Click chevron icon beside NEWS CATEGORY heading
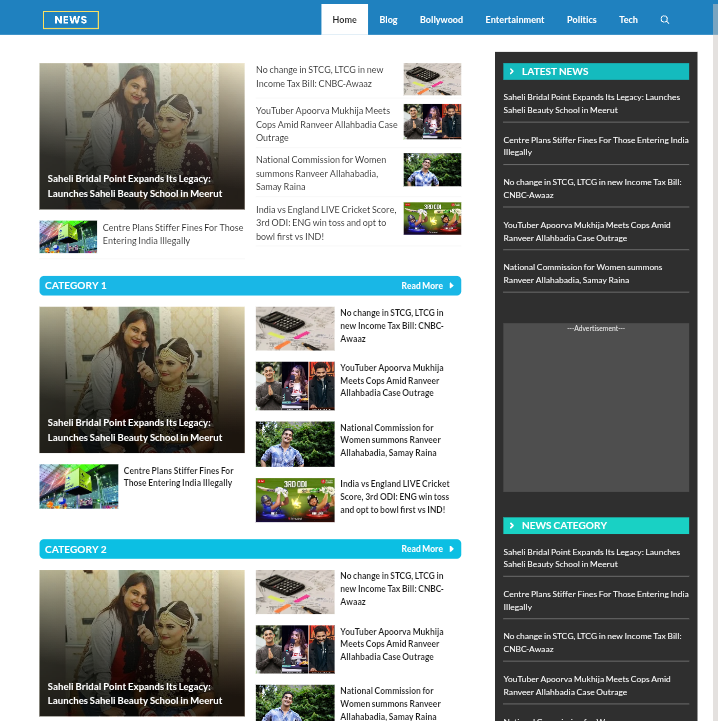The width and height of the screenshot is (718, 721). 511,525
